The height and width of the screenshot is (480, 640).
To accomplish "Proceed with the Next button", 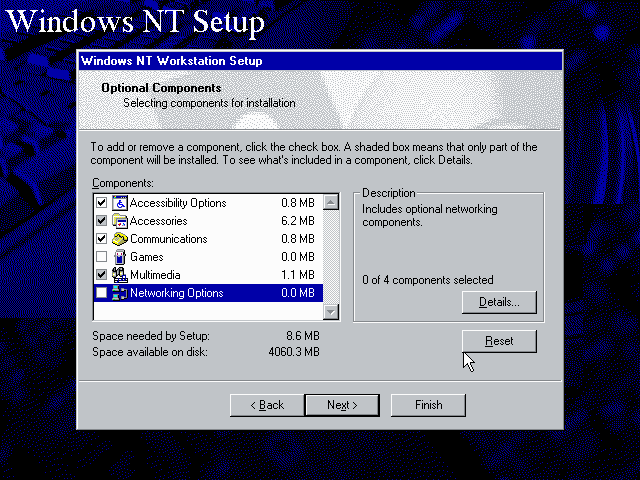I will 342,405.
